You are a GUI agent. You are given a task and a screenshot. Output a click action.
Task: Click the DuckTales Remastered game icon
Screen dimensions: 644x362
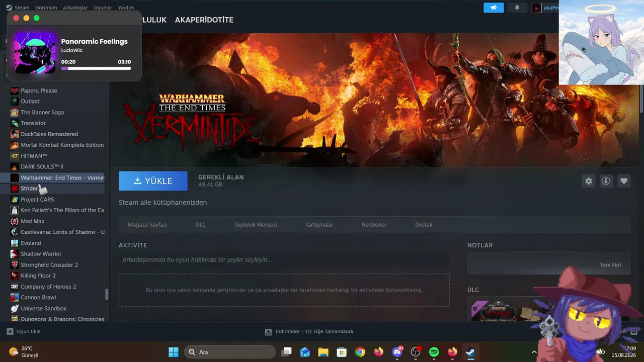pos(15,134)
